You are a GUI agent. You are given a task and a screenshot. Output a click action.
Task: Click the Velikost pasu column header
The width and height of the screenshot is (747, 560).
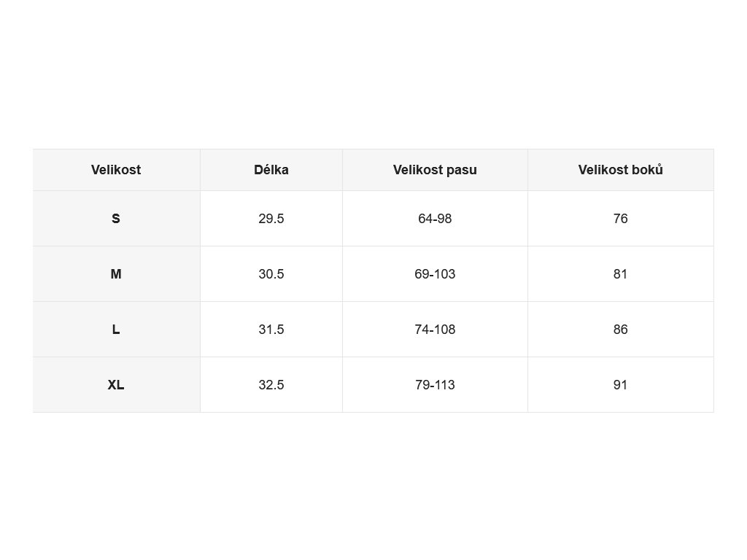click(435, 170)
